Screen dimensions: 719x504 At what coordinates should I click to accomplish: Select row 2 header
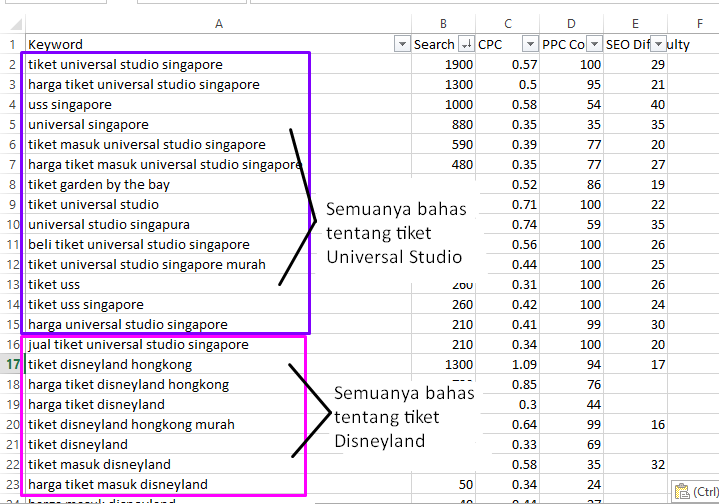point(12,65)
